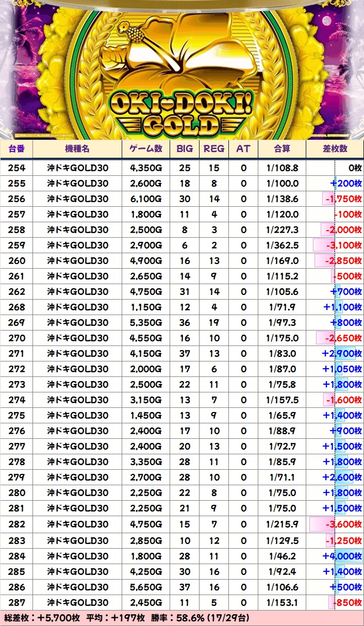Click machine number 254

(16, 168)
